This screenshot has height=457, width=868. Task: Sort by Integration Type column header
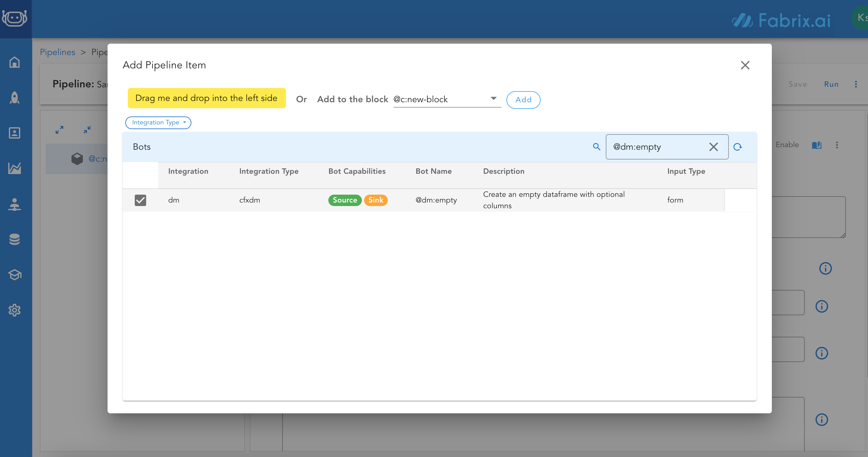point(269,171)
